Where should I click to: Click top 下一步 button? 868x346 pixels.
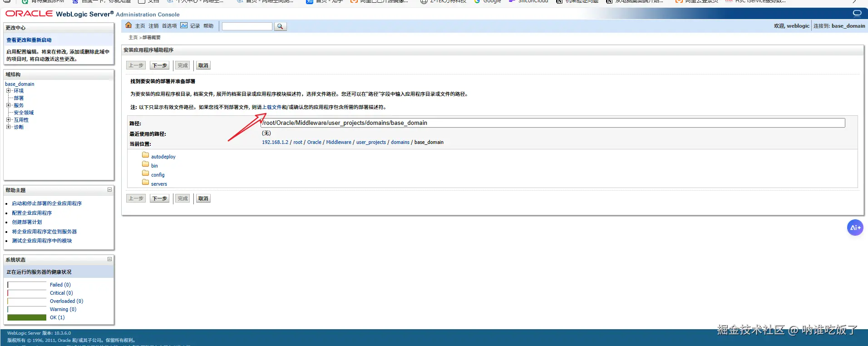tap(160, 65)
